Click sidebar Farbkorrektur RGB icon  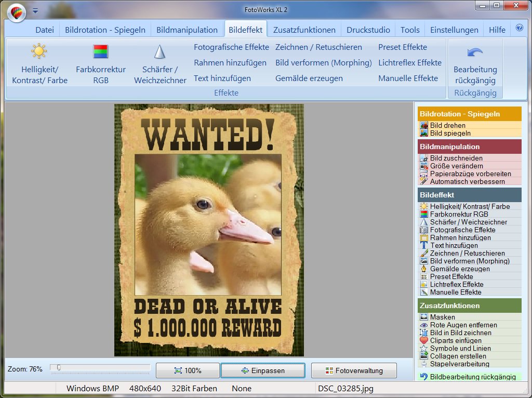click(424, 214)
